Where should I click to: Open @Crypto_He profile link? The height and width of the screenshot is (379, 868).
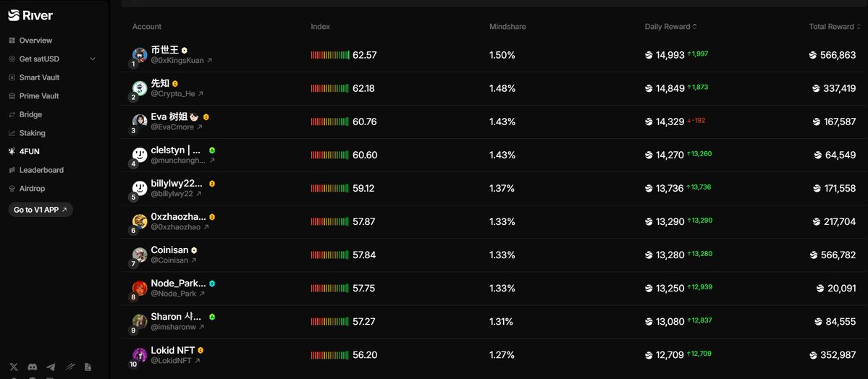177,94
